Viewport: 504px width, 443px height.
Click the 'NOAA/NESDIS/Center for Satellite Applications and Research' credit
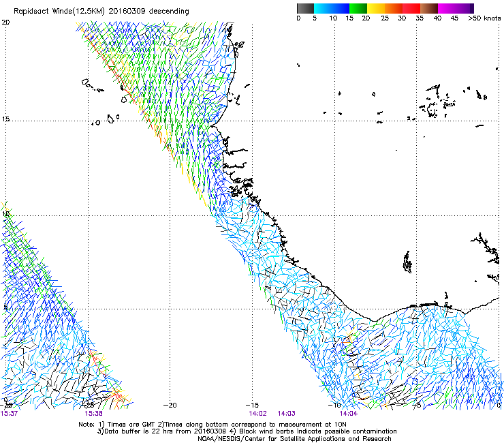tap(294, 439)
